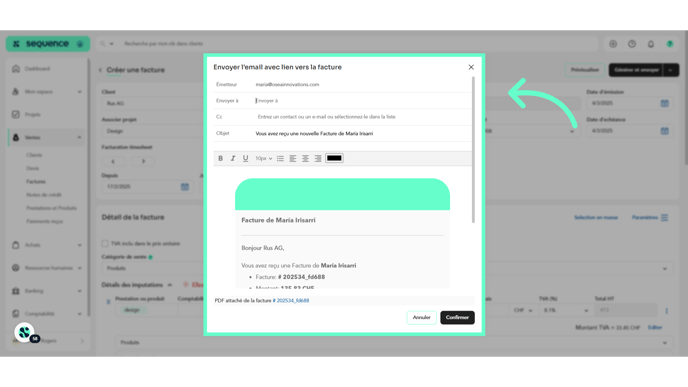Viewport: 688px width, 387px height.
Task: Click Éditer next to Montant TVA
Action: (x=655, y=328)
